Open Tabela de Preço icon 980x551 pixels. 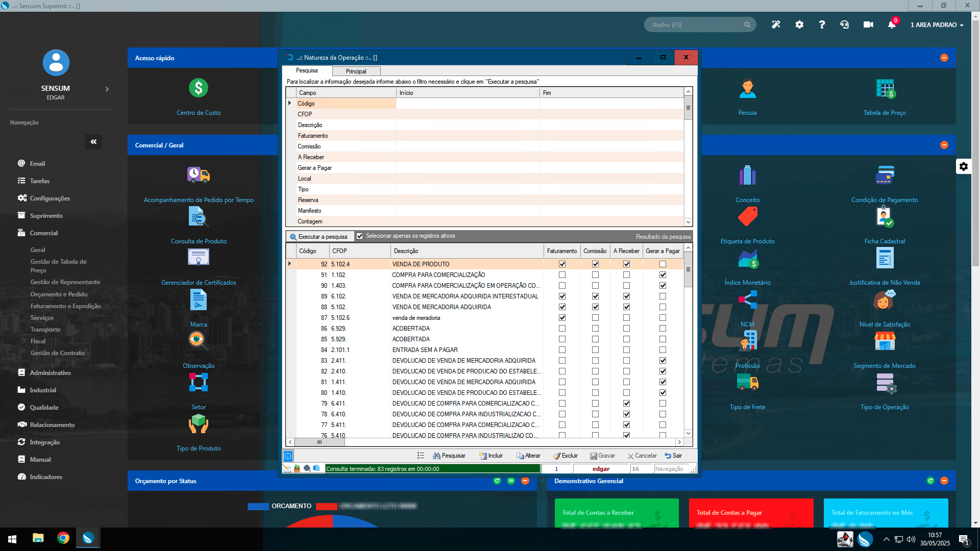(x=885, y=89)
